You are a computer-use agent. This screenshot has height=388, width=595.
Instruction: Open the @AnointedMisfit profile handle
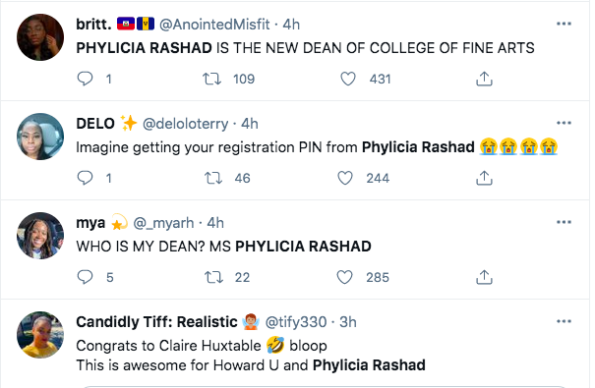click(214, 24)
